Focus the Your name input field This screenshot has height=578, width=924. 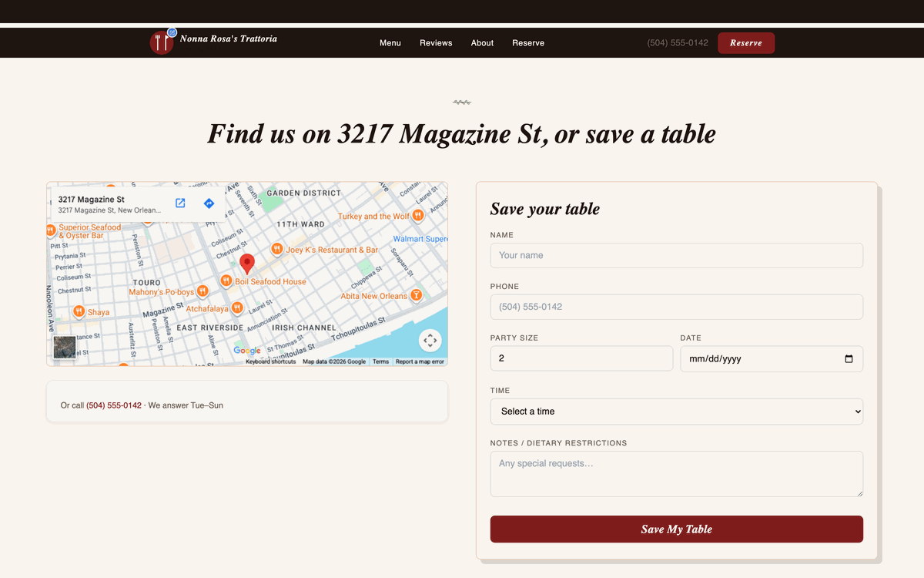click(677, 256)
